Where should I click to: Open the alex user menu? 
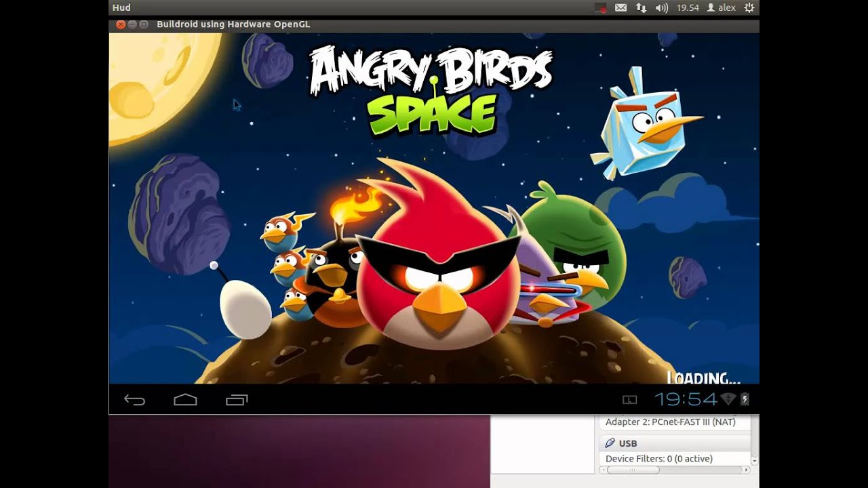tap(722, 7)
